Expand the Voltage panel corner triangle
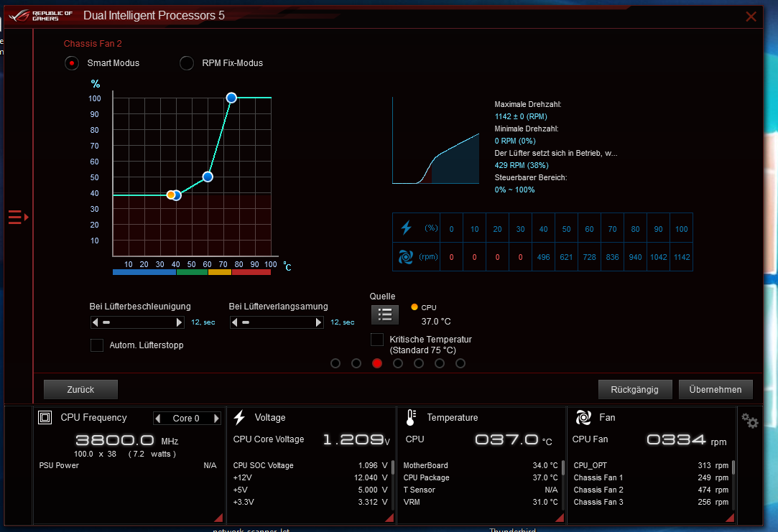The height and width of the screenshot is (532, 778). click(x=389, y=518)
